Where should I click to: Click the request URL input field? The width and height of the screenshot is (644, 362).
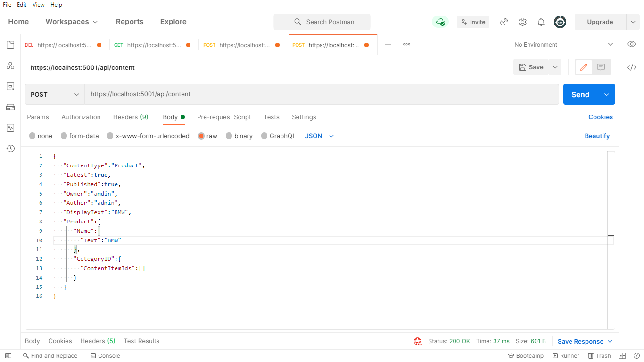(x=322, y=94)
